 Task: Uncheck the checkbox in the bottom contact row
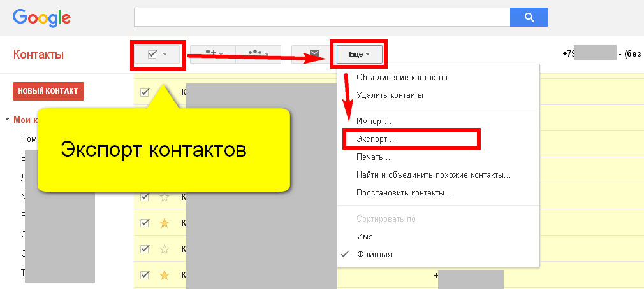pyautogui.click(x=144, y=275)
